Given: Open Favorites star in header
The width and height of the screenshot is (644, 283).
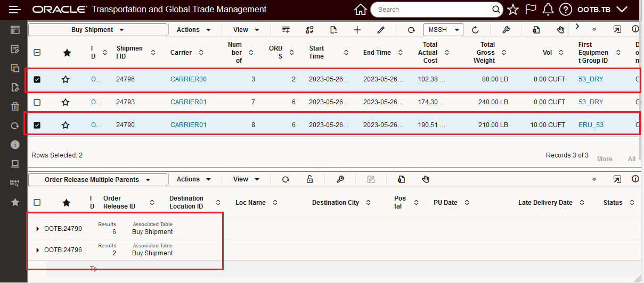Looking at the screenshot, I should pyautogui.click(x=512, y=10).
